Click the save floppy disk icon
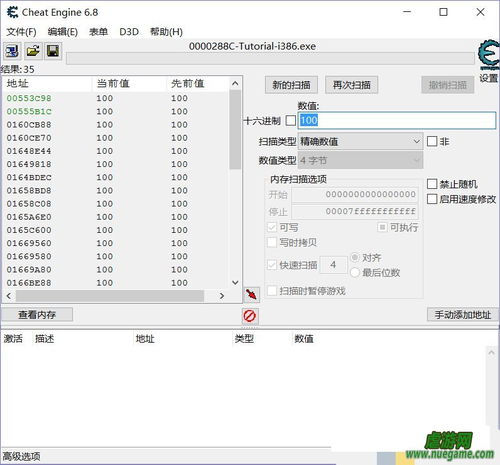 (53, 51)
